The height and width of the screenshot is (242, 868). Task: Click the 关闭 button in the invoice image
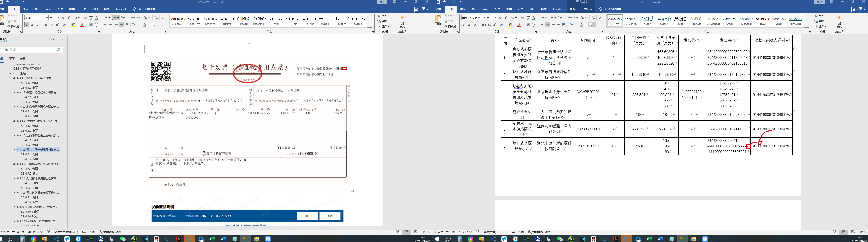(330, 216)
